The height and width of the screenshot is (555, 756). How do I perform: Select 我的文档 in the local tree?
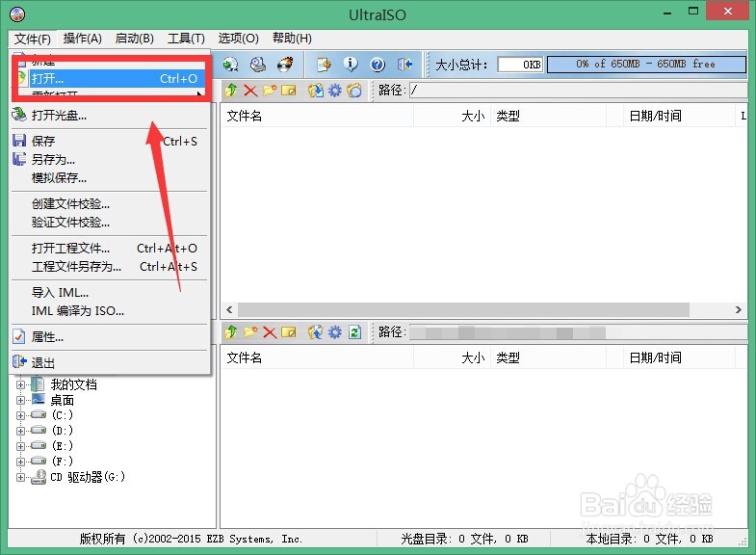point(74,384)
